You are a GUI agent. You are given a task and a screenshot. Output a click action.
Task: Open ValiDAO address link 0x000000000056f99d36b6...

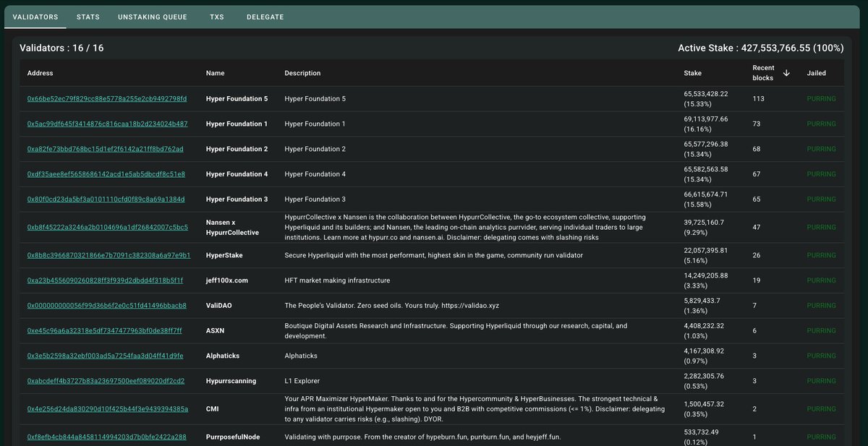[107, 306]
